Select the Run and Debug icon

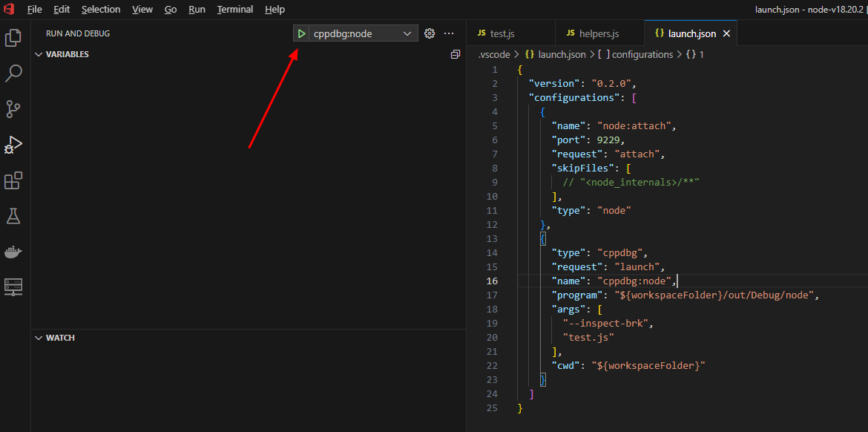tap(13, 145)
